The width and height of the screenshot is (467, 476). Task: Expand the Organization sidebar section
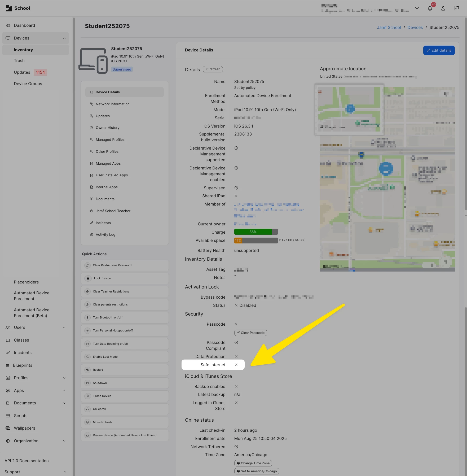[x=64, y=441]
